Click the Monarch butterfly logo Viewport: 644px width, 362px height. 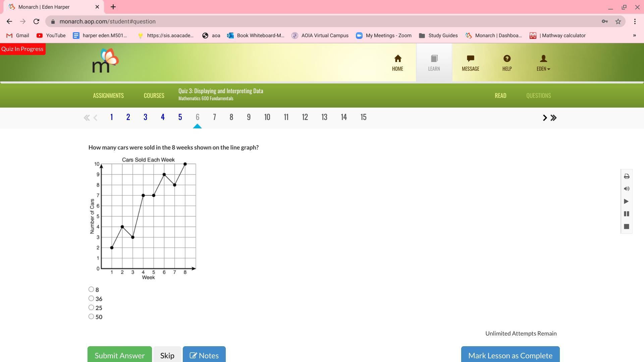(x=105, y=61)
